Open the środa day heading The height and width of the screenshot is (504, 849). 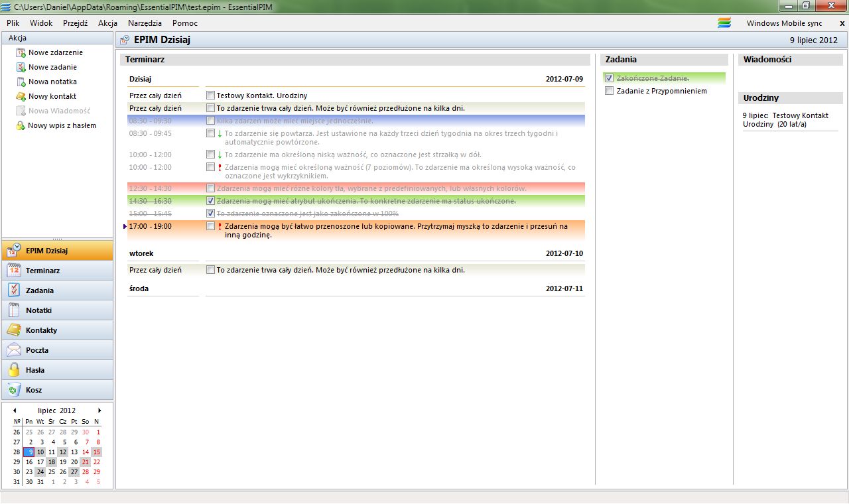click(139, 288)
